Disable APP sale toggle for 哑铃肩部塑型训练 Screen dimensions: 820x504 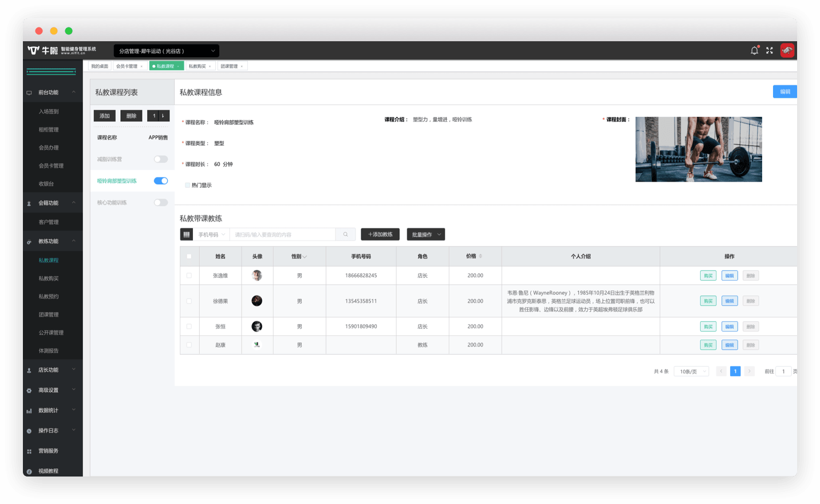click(x=161, y=181)
